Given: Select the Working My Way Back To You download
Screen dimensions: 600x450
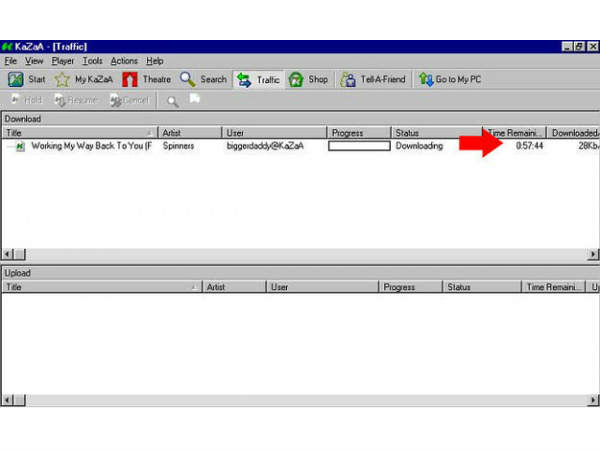Looking at the screenshot, I should click(91, 146).
